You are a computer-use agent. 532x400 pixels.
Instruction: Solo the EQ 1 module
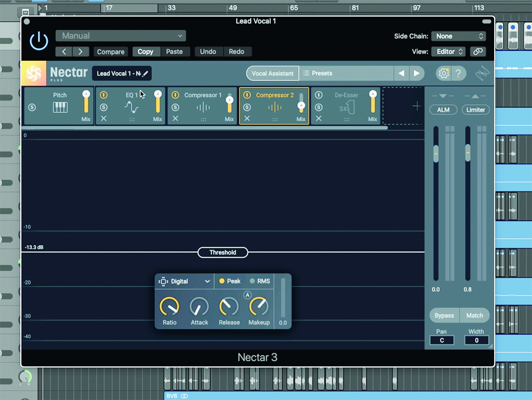click(x=104, y=107)
